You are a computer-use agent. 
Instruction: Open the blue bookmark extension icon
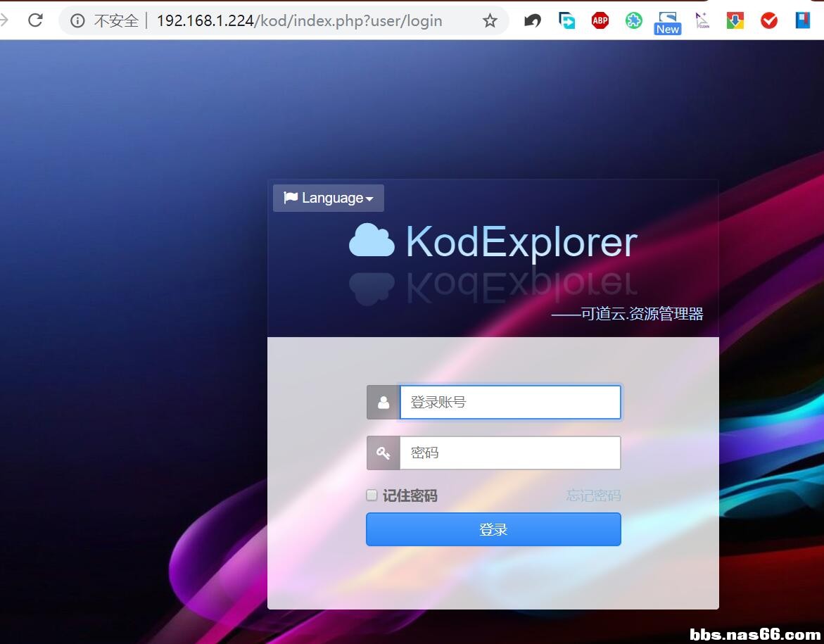(x=802, y=20)
